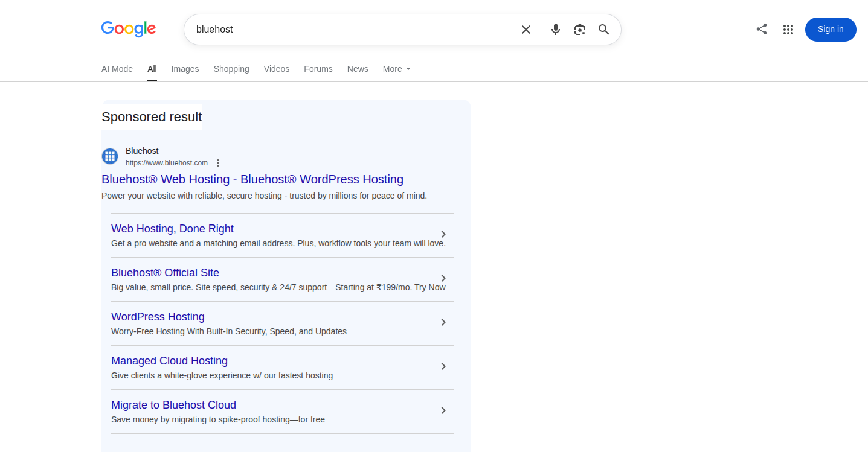Image resolution: width=868 pixels, height=452 pixels.
Task: Click 'Big value, small price' description text
Action: pos(278,287)
